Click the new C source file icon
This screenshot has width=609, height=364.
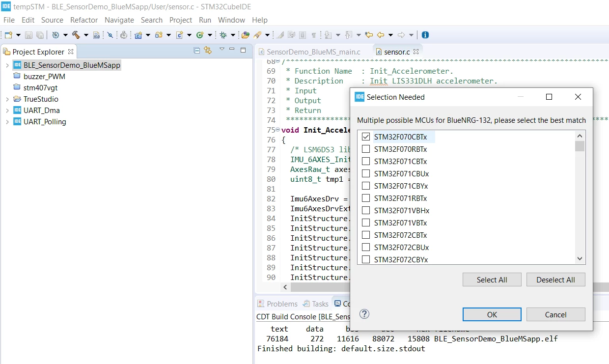pos(179,35)
